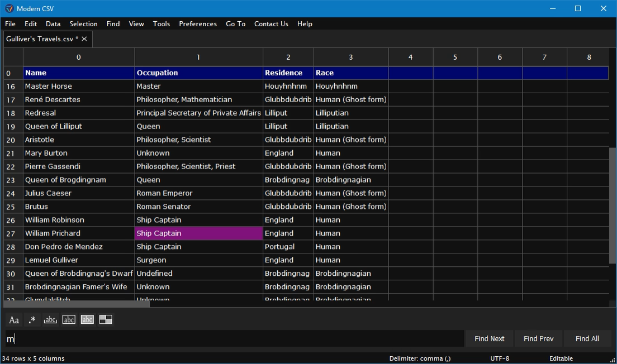Enable the regular expression (.*) search option

(x=32, y=319)
